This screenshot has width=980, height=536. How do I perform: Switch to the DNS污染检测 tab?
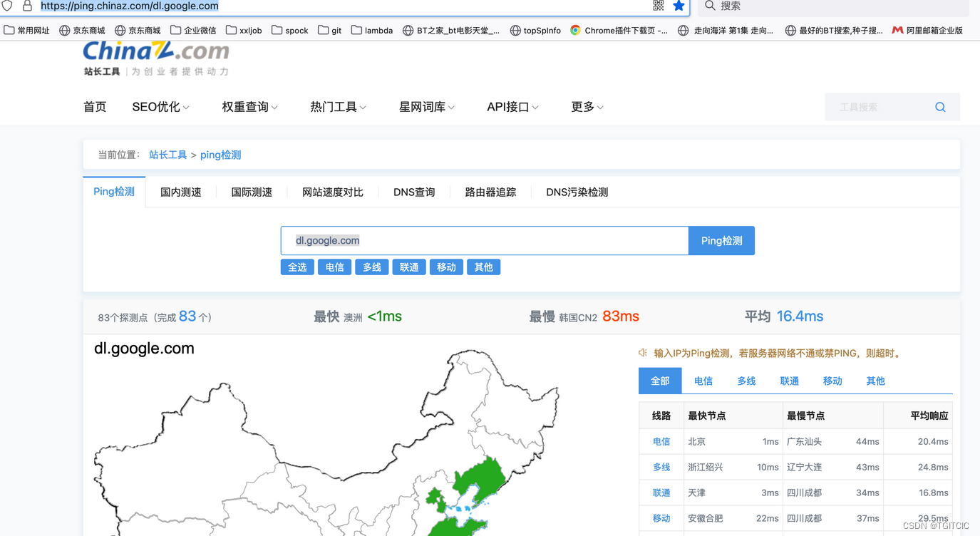point(577,192)
